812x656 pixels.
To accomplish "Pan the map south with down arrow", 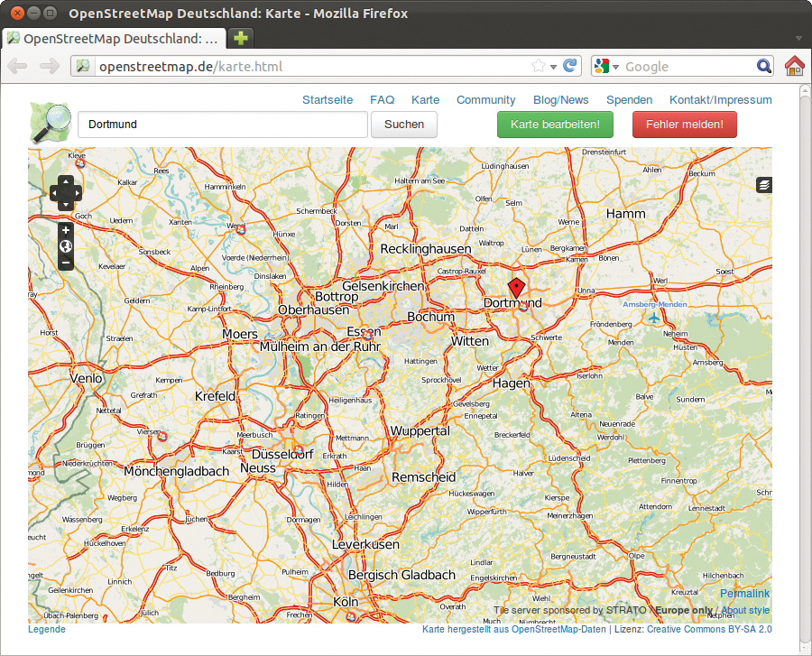I will [x=65, y=205].
